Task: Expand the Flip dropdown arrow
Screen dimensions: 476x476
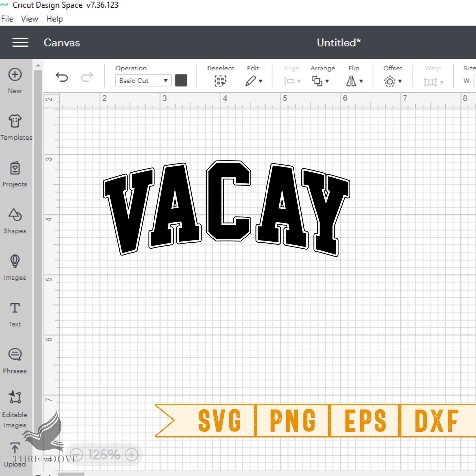Action: pos(361,81)
